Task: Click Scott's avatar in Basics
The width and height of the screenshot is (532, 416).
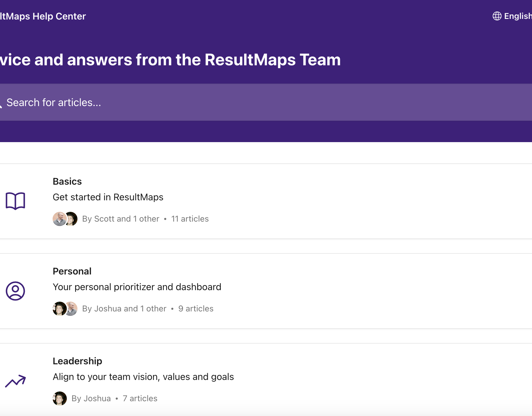Action: (x=59, y=219)
